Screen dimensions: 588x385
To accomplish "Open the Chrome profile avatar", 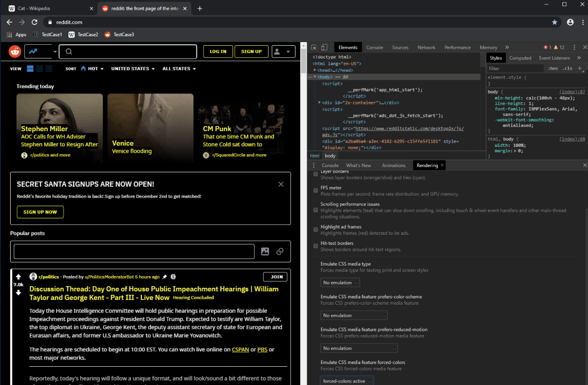I will coord(570,22).
